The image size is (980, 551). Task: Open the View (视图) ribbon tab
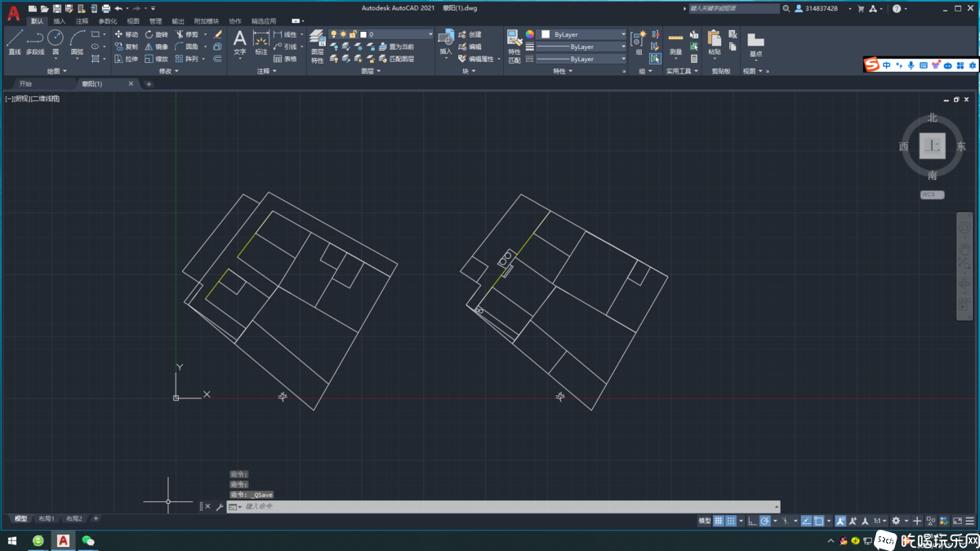coord(133,21)
